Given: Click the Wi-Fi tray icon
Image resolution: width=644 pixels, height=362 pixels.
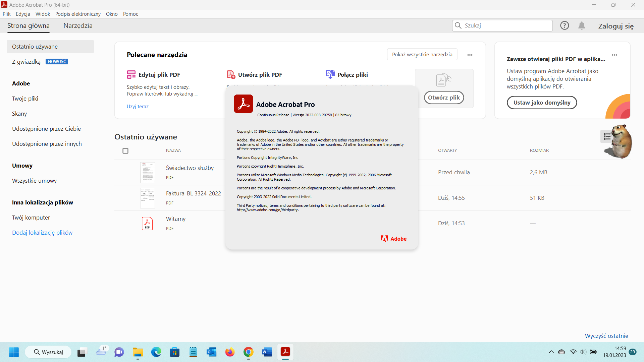Looking at the screenshot, I should (573, 352).
